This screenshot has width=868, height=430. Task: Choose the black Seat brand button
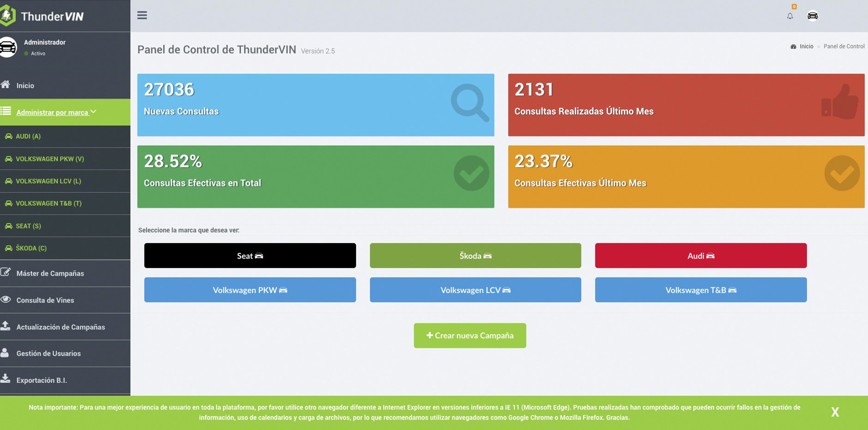tap(250, 256)
